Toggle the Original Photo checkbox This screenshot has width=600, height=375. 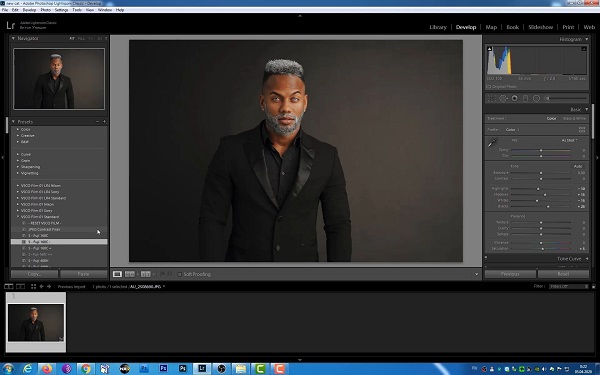[x=488, y=87]
